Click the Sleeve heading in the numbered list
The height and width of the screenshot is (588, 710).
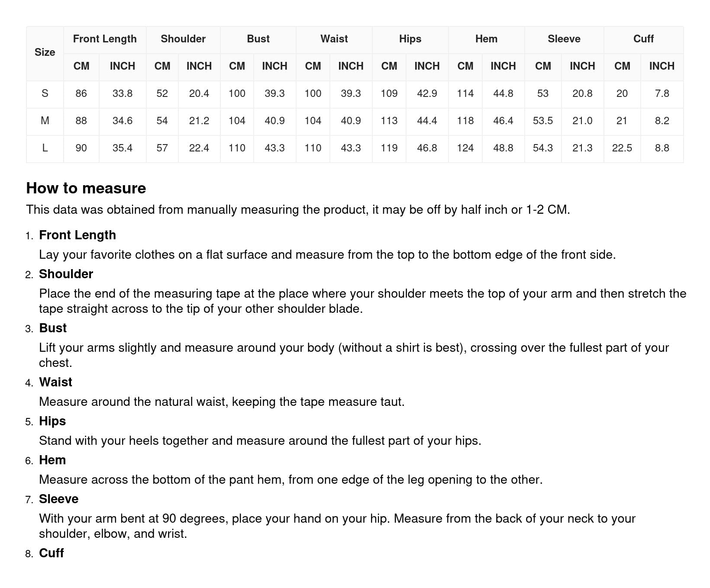point(59,499)
